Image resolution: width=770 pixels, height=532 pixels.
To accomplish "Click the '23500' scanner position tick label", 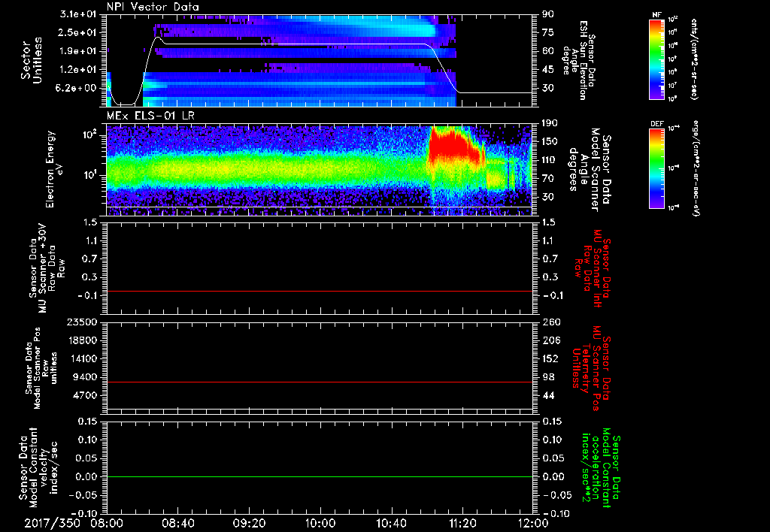I will click(x=83, y=322).
